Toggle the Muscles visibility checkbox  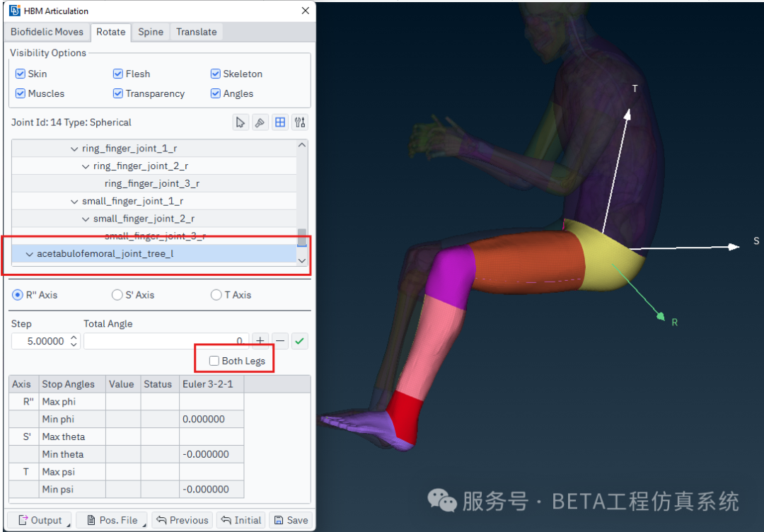click(x=21, y=93)
